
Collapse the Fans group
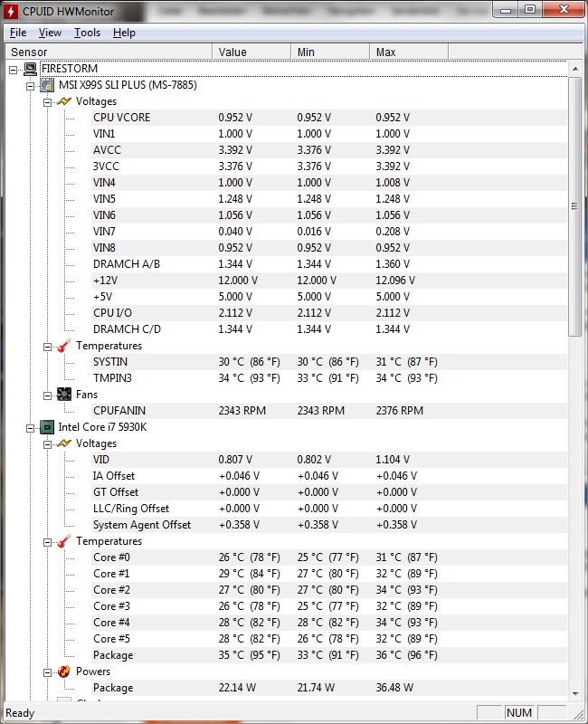(x=48, y=395)
